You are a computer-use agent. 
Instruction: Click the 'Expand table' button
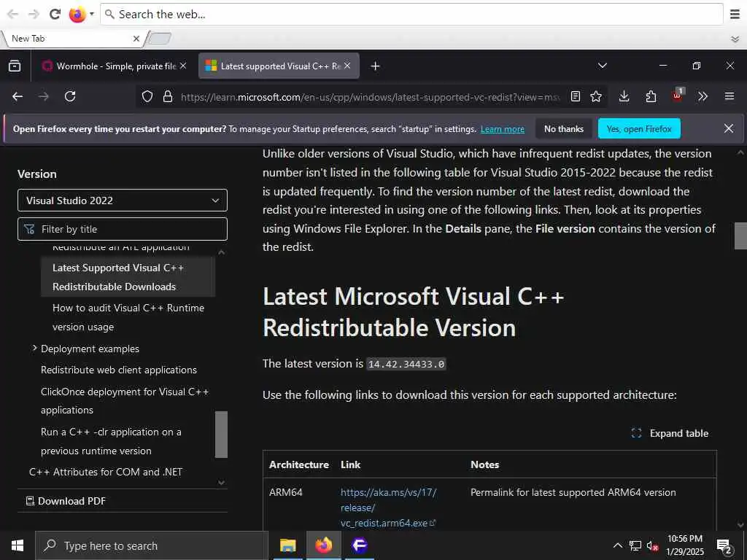(670, 433)
